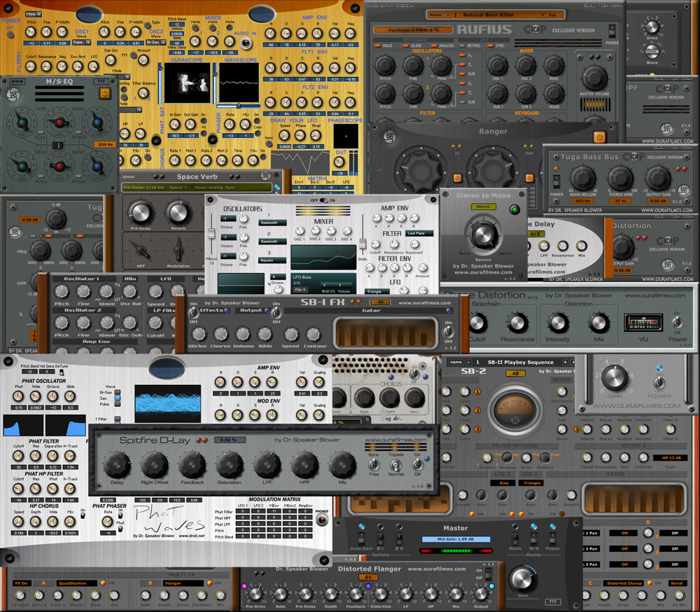Open the File menu in LFO Bass panel
The height and width of the screenshot is (612, 700).
pos(299,290)
